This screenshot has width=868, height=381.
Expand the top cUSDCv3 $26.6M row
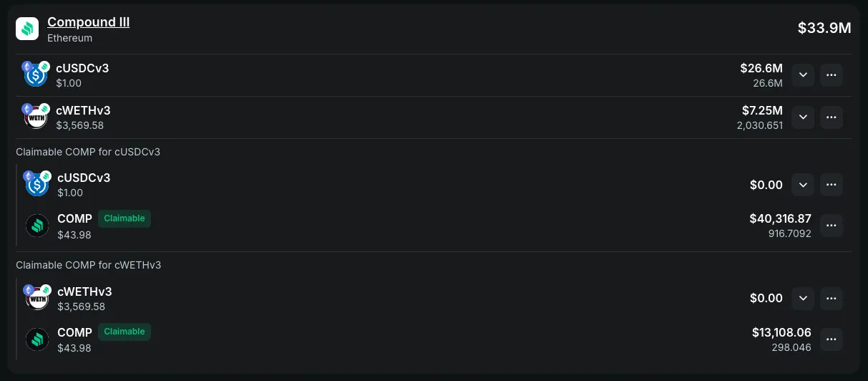point(803,75)
